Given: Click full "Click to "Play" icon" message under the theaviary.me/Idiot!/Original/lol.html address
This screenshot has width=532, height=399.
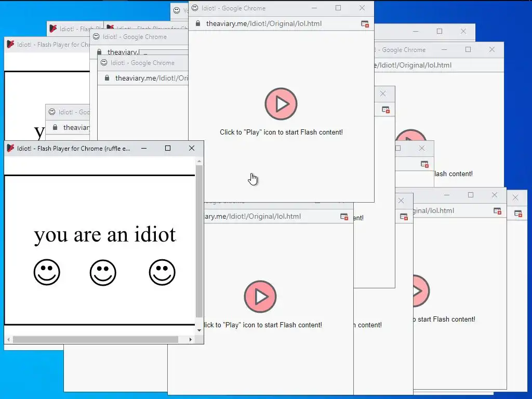Looking at the screenshot, I should point(281,132).
